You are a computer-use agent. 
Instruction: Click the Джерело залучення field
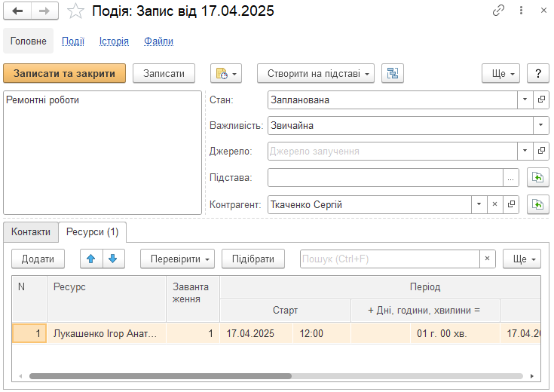tap(393, 152)
